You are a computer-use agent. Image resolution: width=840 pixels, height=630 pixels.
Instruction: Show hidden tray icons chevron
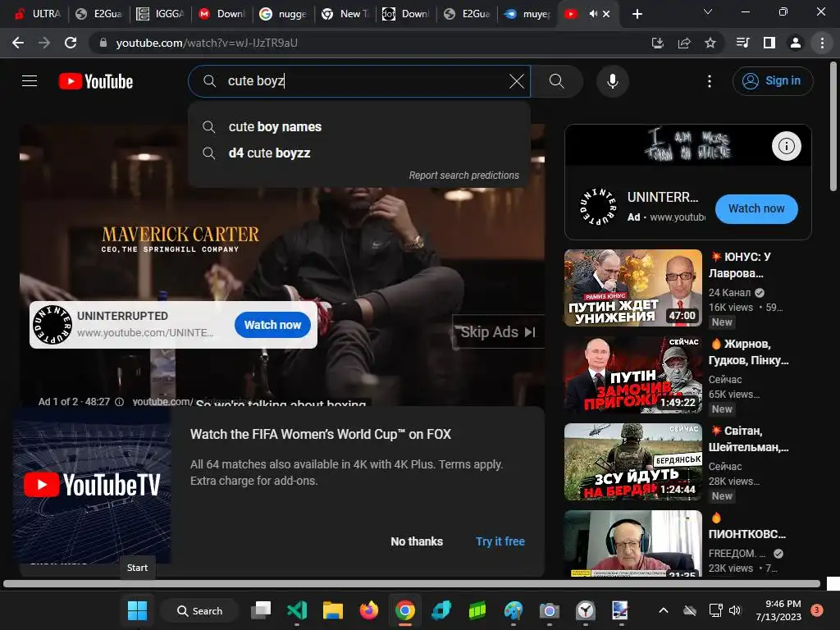click(663, 610)
